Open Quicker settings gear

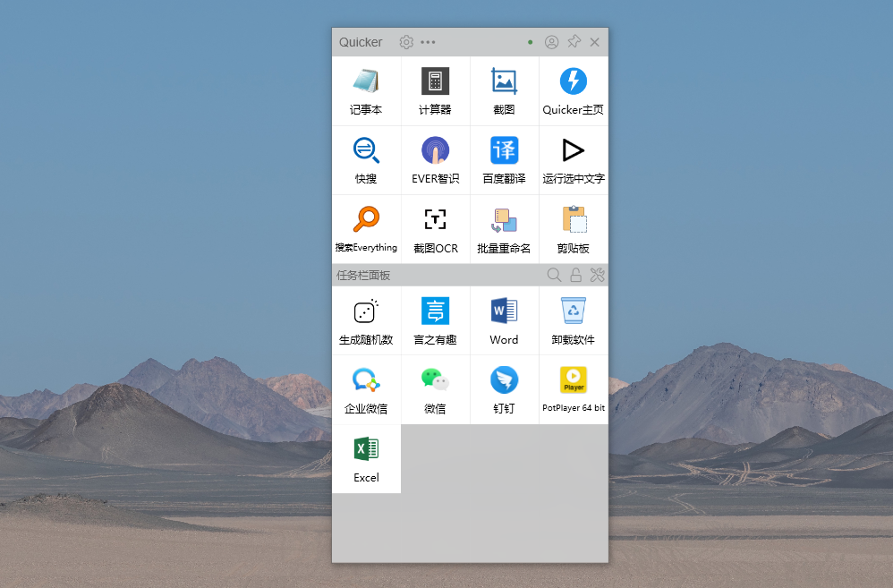click(x=406, y=42)
